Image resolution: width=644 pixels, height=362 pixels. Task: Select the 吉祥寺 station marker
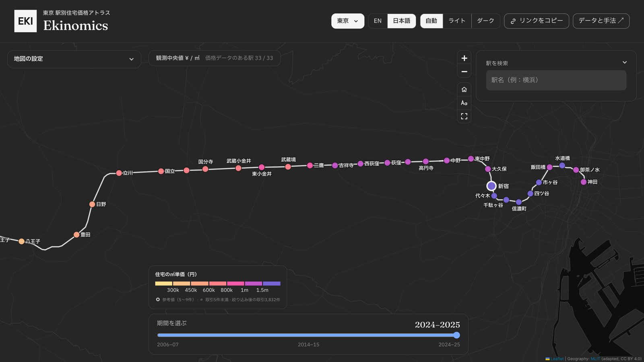pos(335,165)
